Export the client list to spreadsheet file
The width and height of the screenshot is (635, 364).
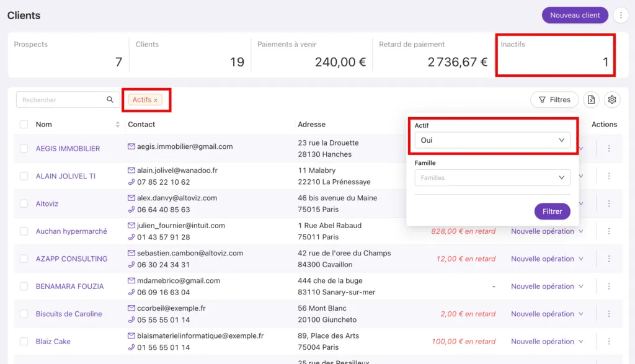[591, 100]
